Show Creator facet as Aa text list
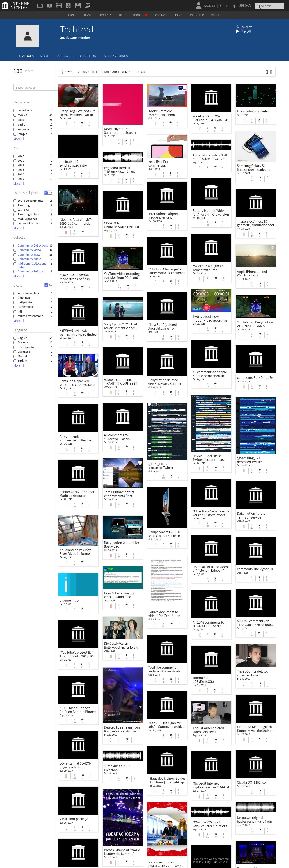The height and width of the screenshot is (868, 289). (50, 285)
